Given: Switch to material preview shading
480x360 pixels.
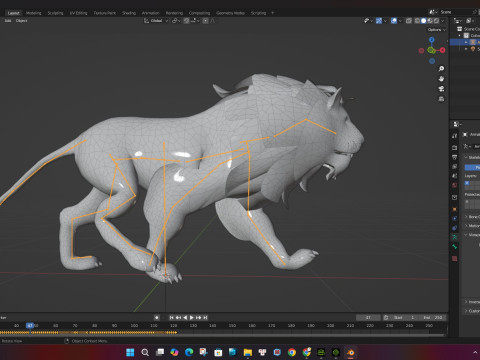Looking at the screenshot, I should [430, 21].
